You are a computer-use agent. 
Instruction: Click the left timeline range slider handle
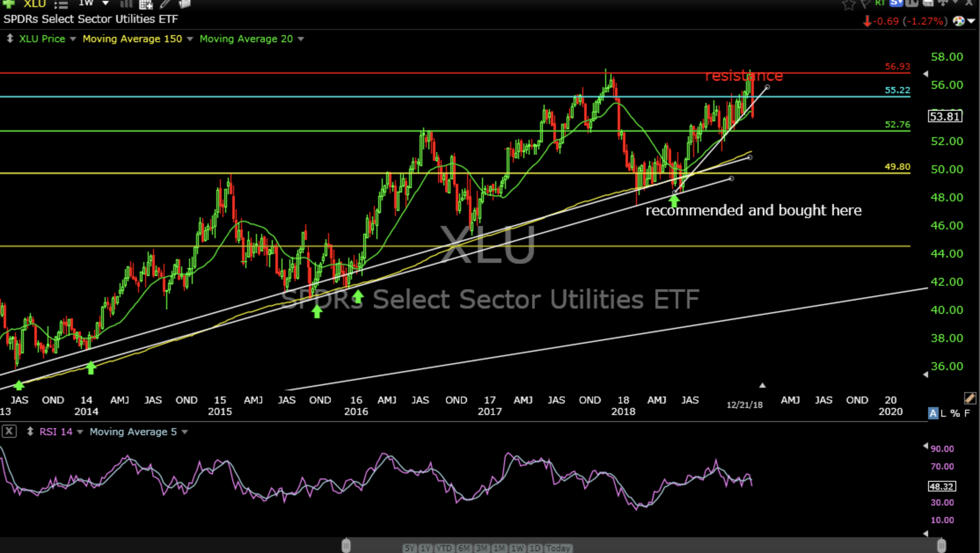pos(346,546)
